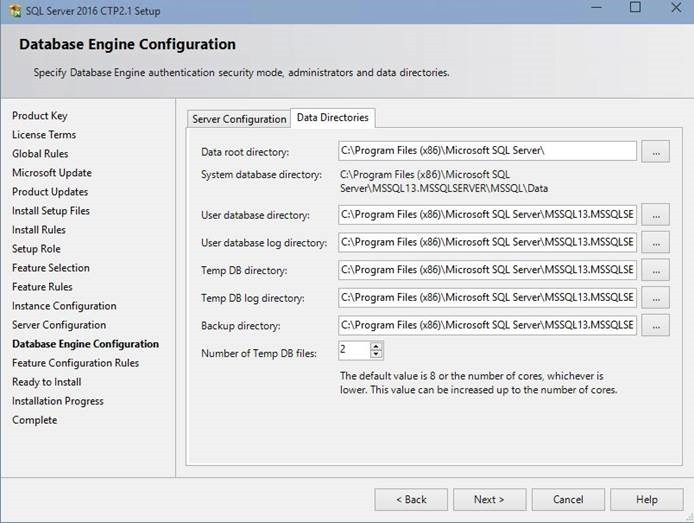Select Instance Configuration step in sidebar

64,306
